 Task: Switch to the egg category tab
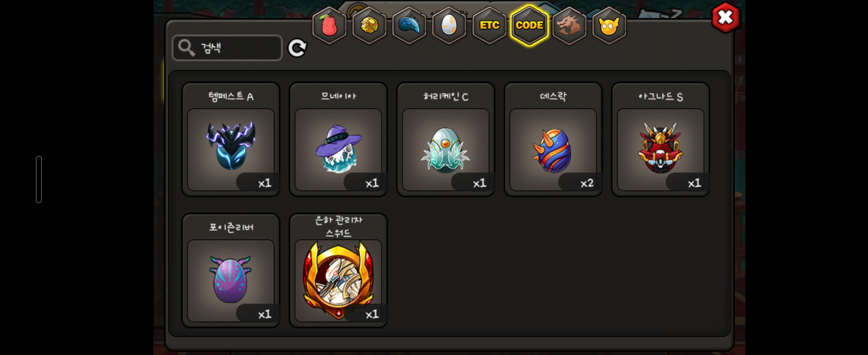coord(449,26)
